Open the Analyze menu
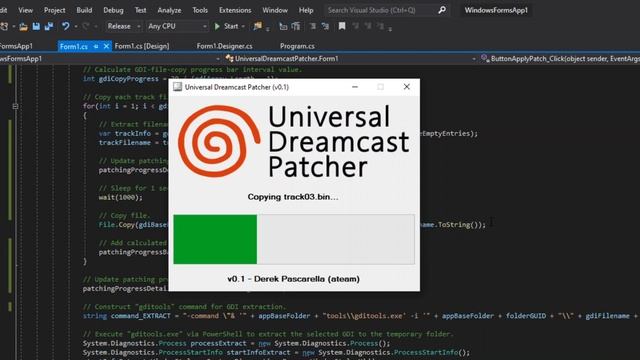The height and width of the screenshot is (360, 640). [x=169, y=10]
